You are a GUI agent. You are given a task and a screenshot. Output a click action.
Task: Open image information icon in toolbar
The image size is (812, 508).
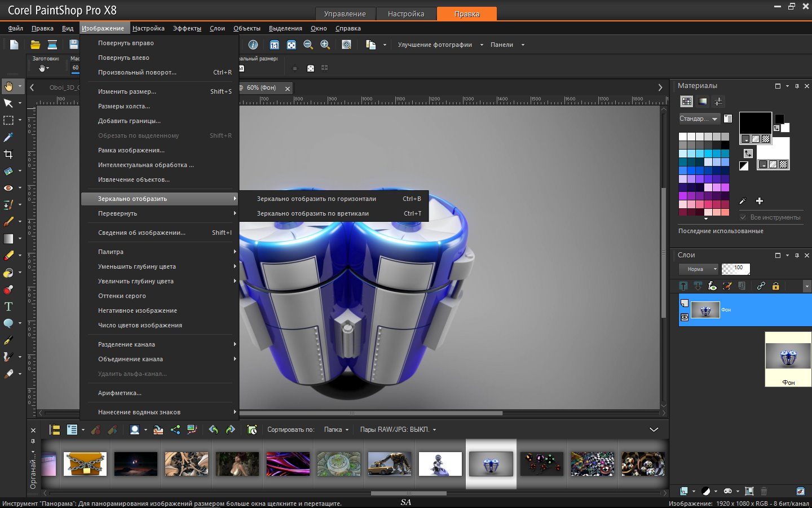tap(253, 45)
